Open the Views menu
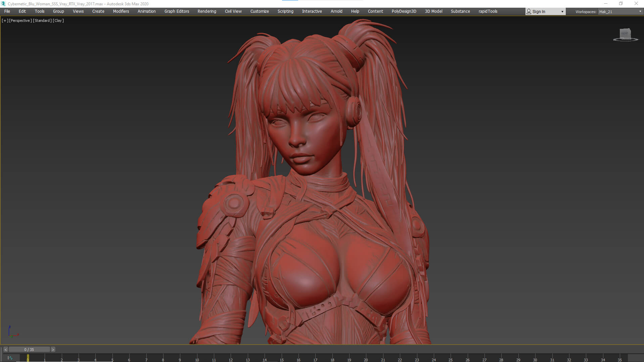Viewport: 644px width, 362px height. (x=78, y=11)
